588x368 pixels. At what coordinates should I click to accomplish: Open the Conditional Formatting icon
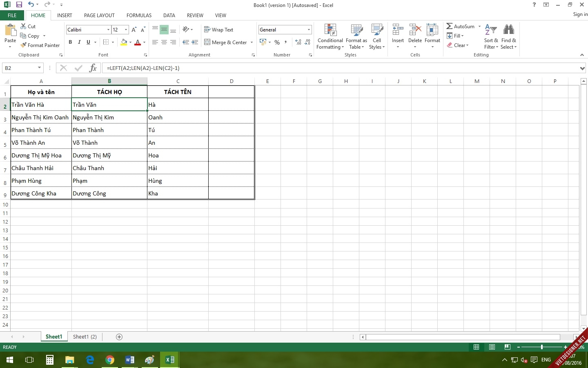[330, 30]
